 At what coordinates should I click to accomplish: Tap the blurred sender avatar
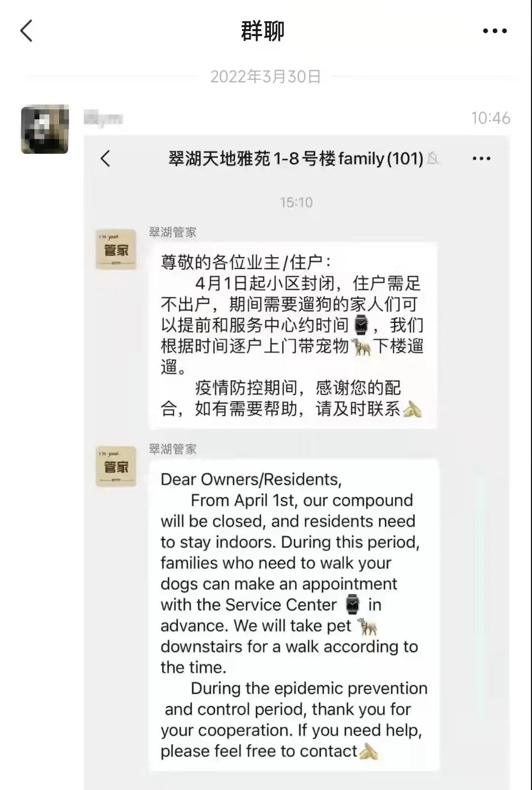coord(45,129)
